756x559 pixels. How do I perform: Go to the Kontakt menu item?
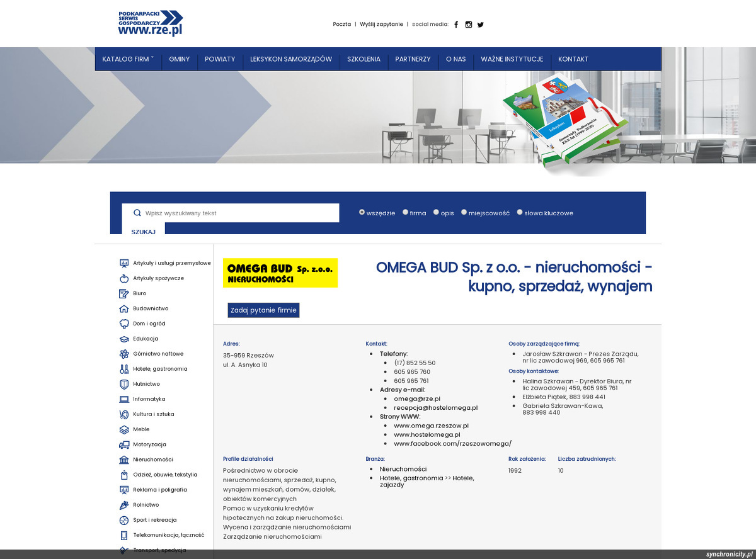click(x=573, y=59)
